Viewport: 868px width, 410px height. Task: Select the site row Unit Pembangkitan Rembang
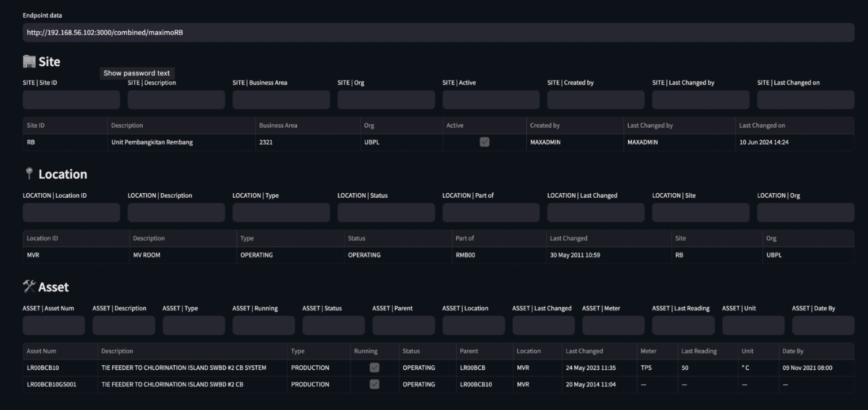pyautogui.click(x=181, y=142)
